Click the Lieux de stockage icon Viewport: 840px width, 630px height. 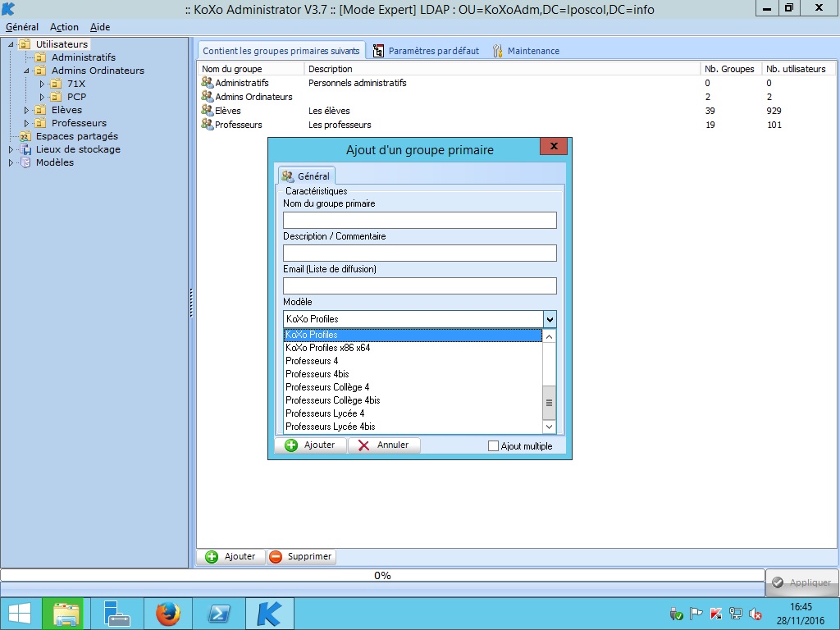coord(25,149)
